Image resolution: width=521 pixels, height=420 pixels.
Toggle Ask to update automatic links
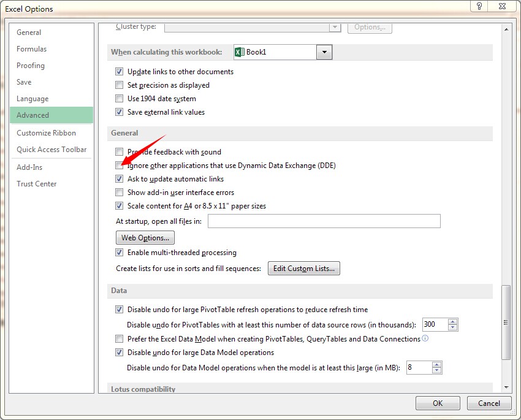pos(119,179)
